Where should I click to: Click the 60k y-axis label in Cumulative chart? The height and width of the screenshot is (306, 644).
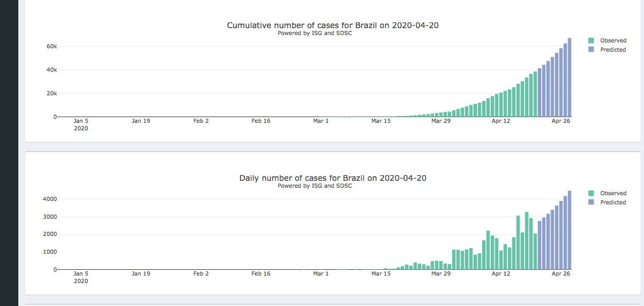[51, 46]
